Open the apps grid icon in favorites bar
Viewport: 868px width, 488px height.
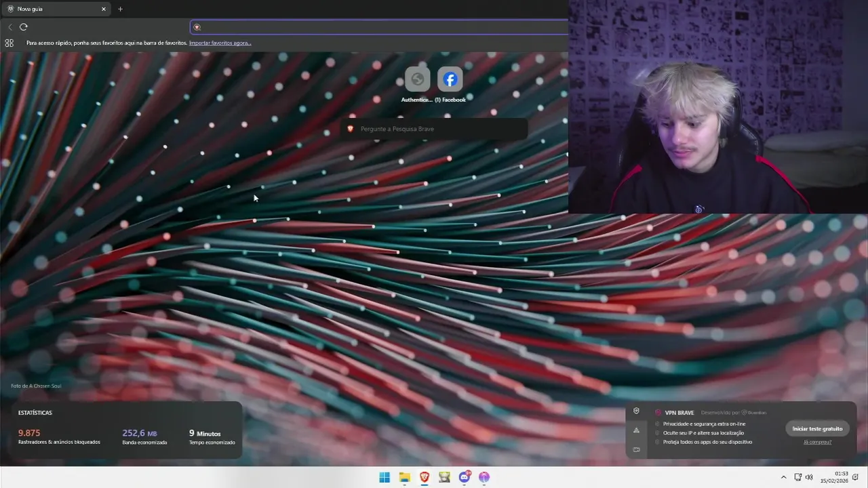[x=9, y=43]
